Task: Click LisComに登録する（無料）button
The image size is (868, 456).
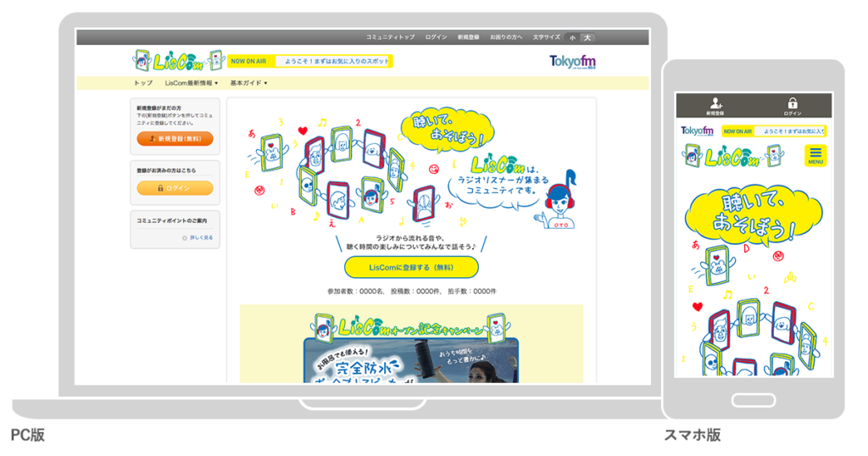Action: [x=411, y=267]
